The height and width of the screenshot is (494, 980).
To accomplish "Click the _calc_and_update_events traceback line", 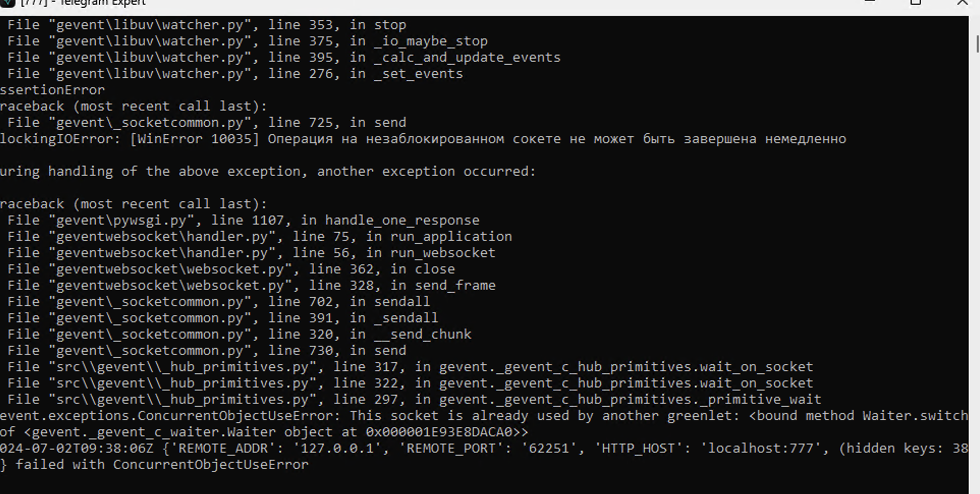I will click(284, 58).
